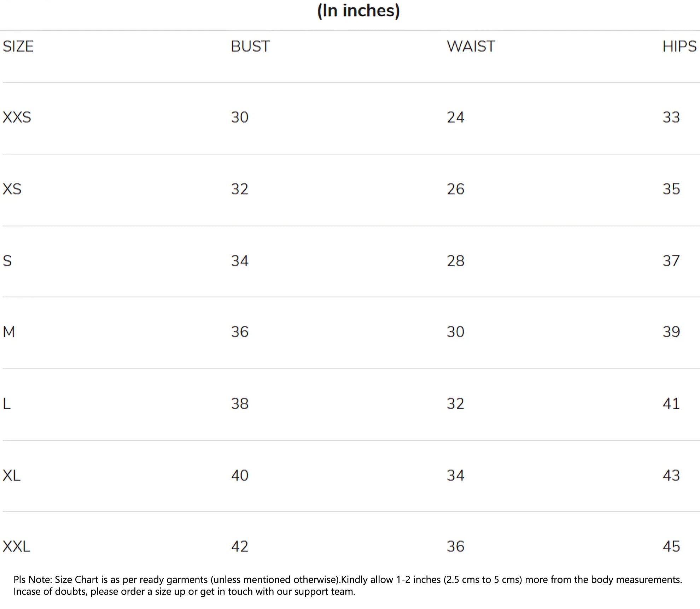Screen dimensions: 700x609
Task: Click the hips value 41 for L
Action: coord(671,404)
